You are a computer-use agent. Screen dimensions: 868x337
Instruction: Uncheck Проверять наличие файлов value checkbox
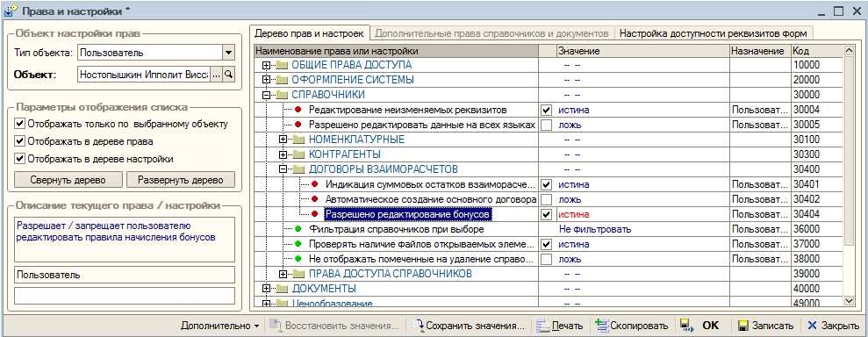click(x=547, y=244)
